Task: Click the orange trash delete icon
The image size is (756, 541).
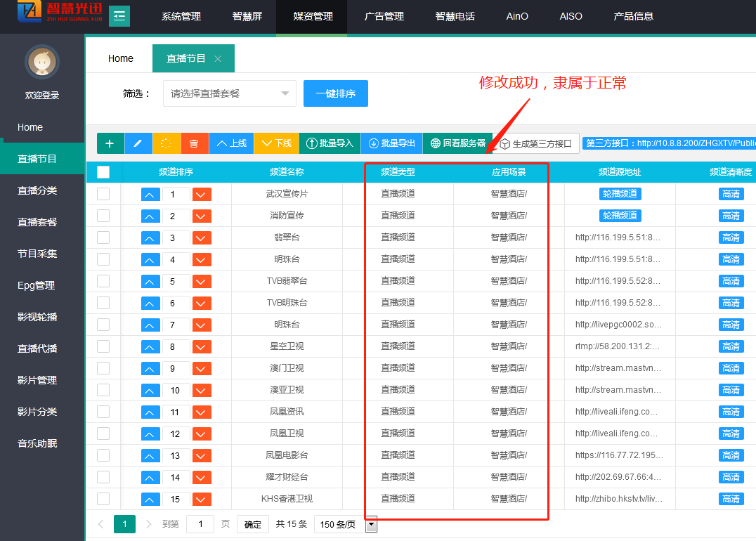Action: tap(195, 143)
